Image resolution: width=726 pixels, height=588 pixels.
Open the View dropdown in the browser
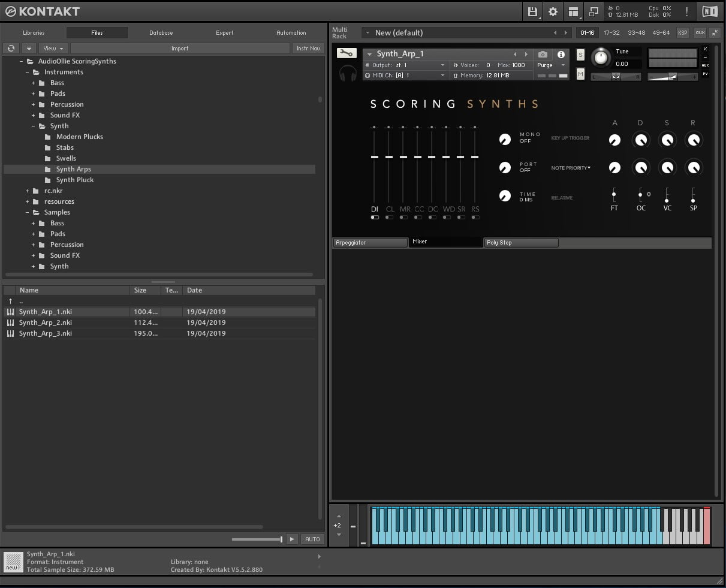coord(53,48)
